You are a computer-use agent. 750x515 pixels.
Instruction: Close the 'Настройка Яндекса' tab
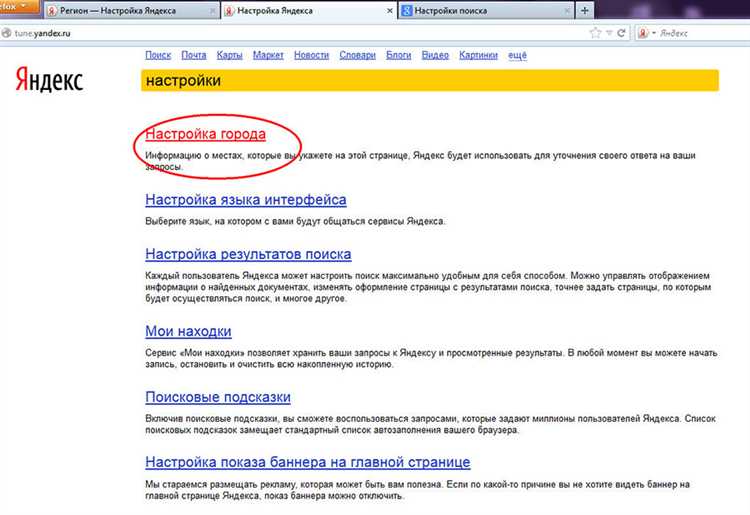coord(389,11)
